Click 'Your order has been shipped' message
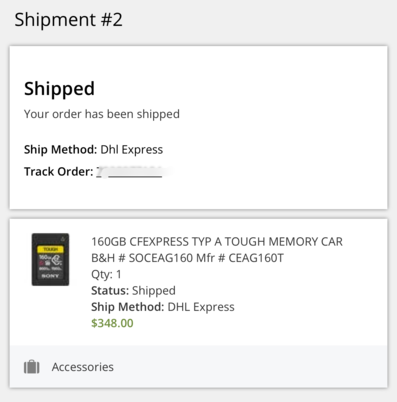The height and width of the screenshot is (402, 397). pyautogui.click(x=102, y=114)
